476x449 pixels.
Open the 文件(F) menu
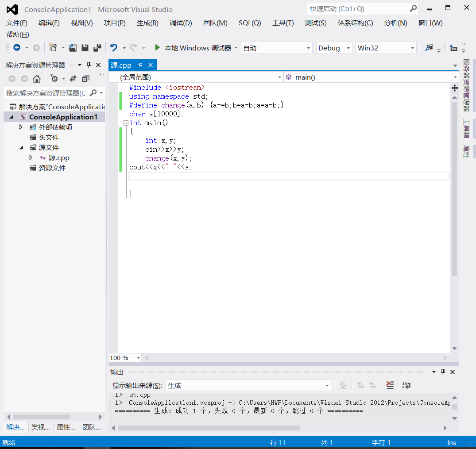tap(16, 23)
